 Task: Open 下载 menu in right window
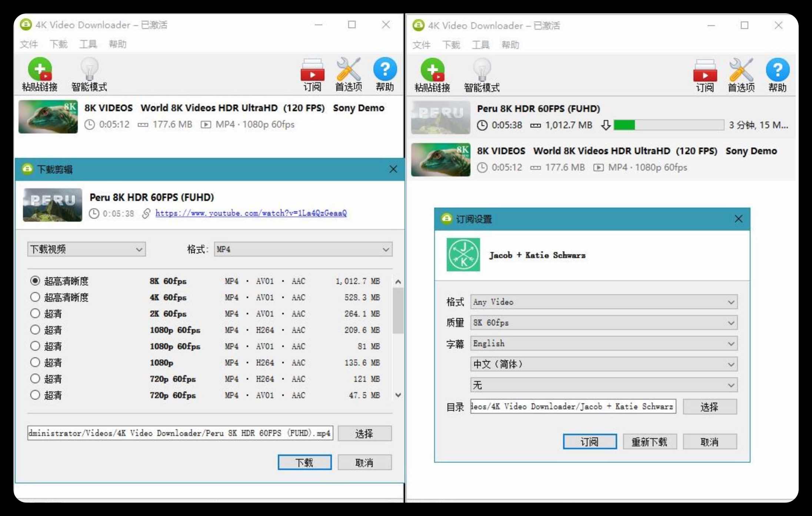[451, 45]
